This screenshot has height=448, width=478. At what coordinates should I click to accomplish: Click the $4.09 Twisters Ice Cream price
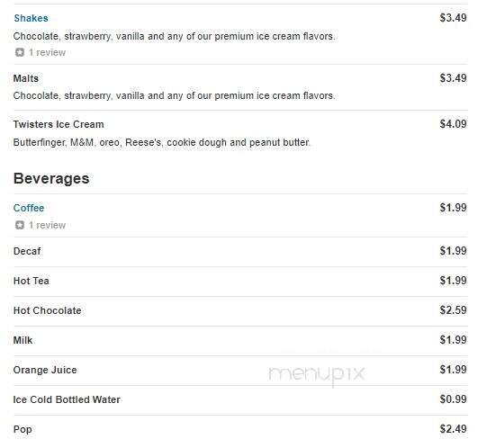[x=453, y=124]
